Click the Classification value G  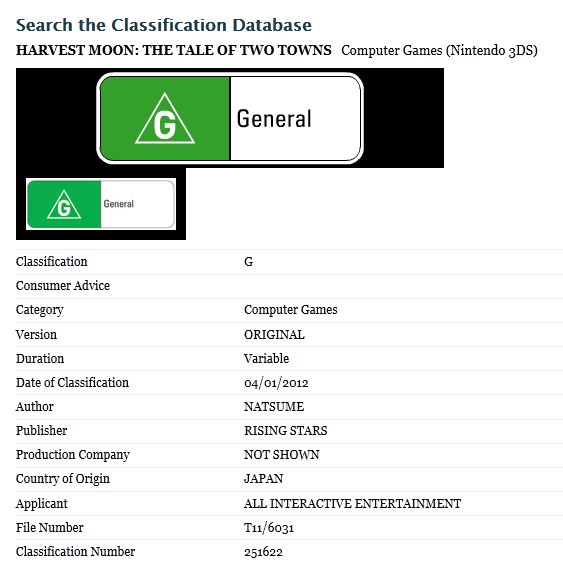248,262
